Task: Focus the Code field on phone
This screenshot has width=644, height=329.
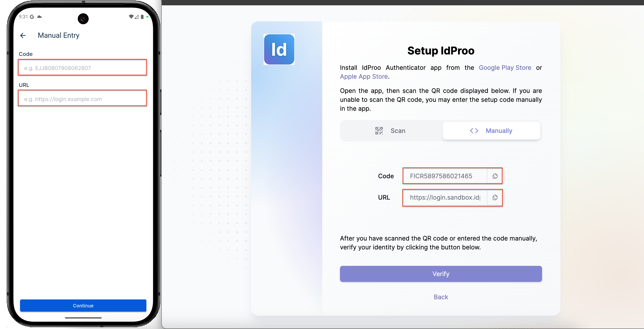Action: (83, 68)
